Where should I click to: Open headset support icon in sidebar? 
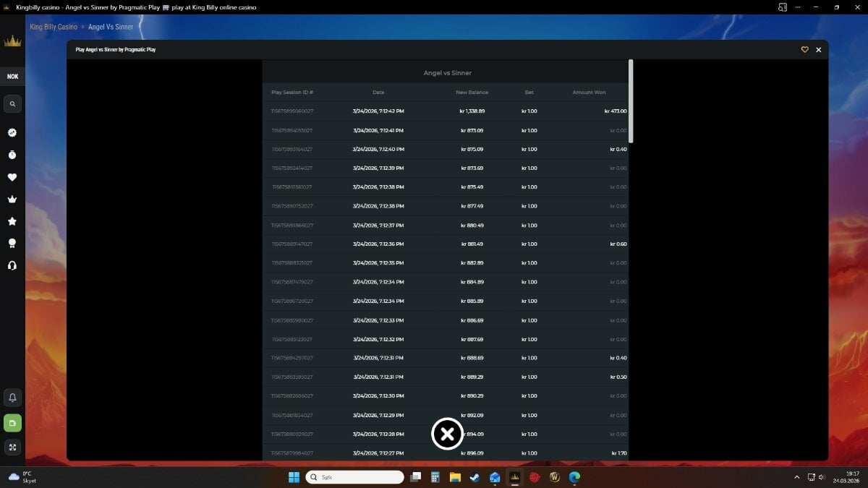[12, 265]
